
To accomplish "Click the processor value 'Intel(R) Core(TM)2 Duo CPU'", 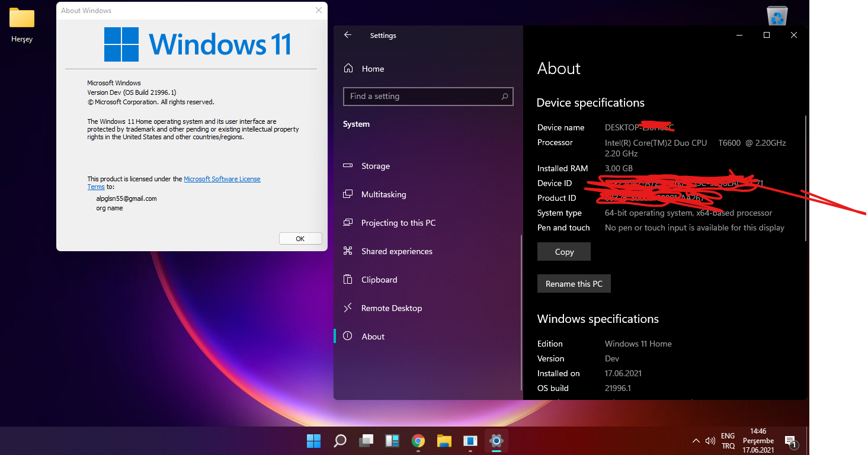I will point(656,143).
